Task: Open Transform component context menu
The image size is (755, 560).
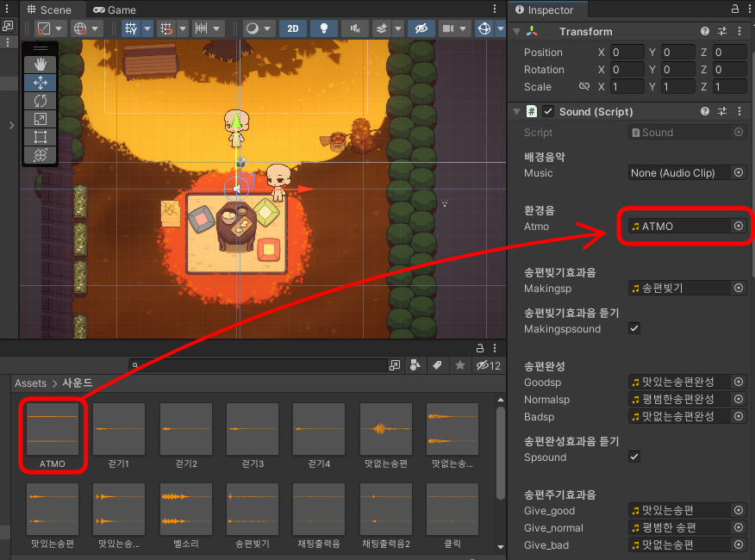Action: click(739, 31)
